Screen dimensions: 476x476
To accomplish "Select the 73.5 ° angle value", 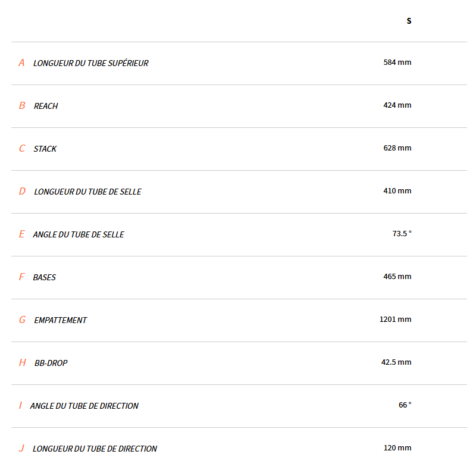I will tap(402, 233).
